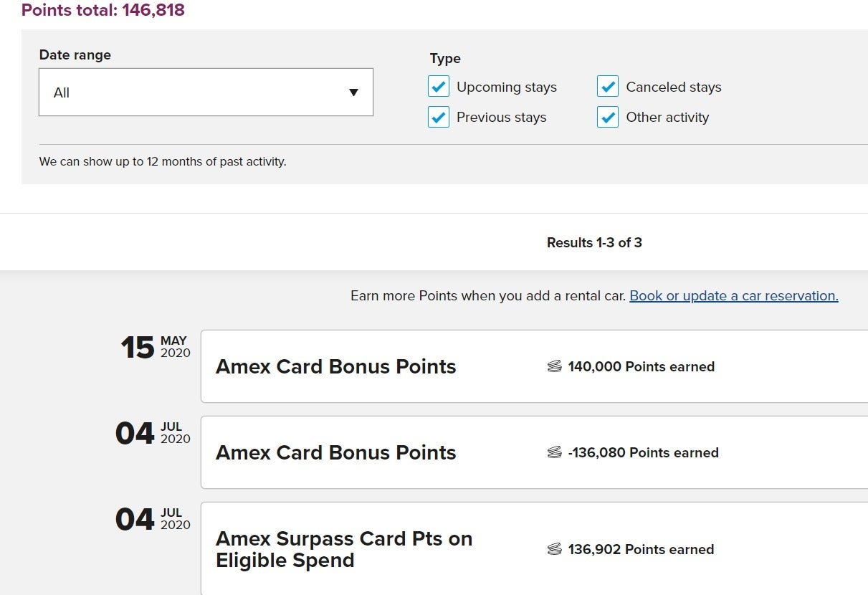The height and width of the screenshot is (595, 868).
Task: Uncheck the Other activity checkbox
Action: [608, 117]
